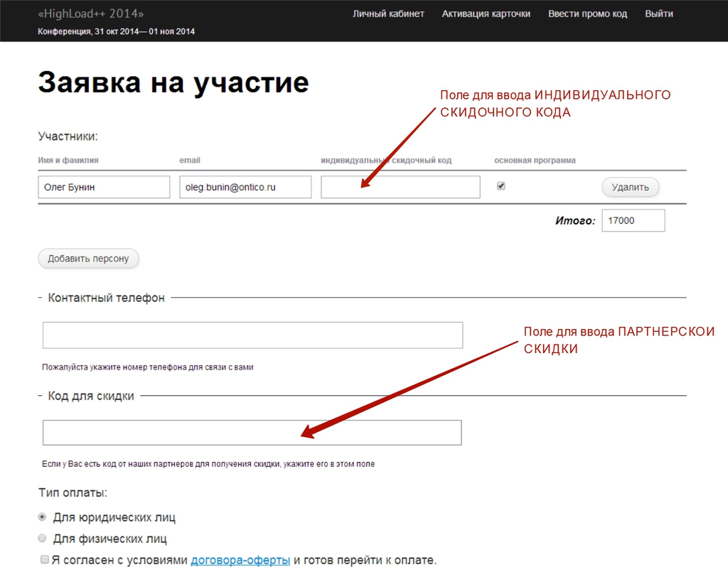Click the name field containing Олег Бунин
Image resolution: width=728 pixels, height=567 pixels.
coord(104,188)
